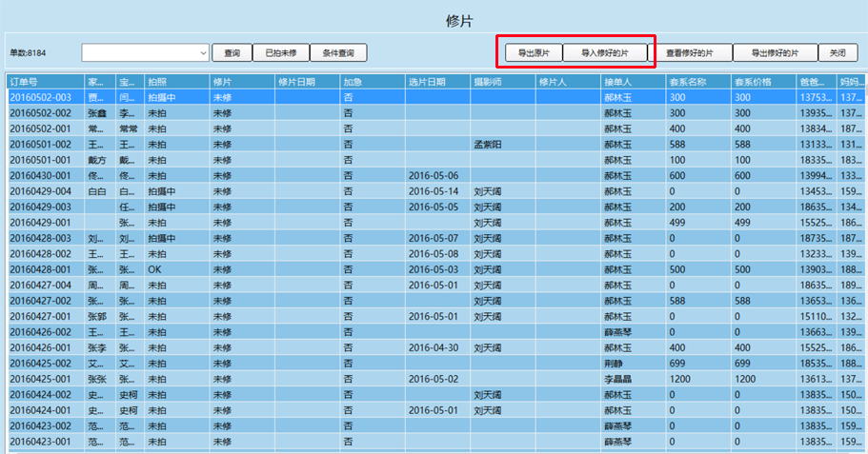Click 导出修好的片 export button
This screenshot has width=868, height=454.
(x=775, y=52)
